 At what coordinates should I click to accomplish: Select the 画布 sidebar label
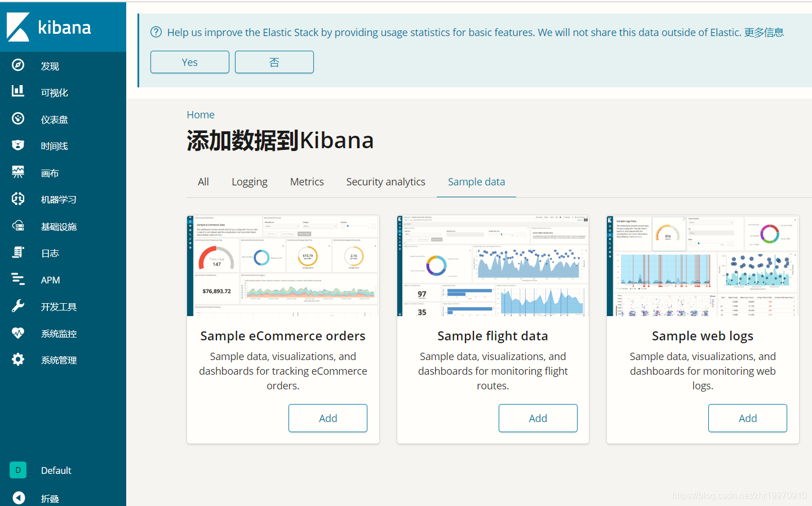[50, 173]
